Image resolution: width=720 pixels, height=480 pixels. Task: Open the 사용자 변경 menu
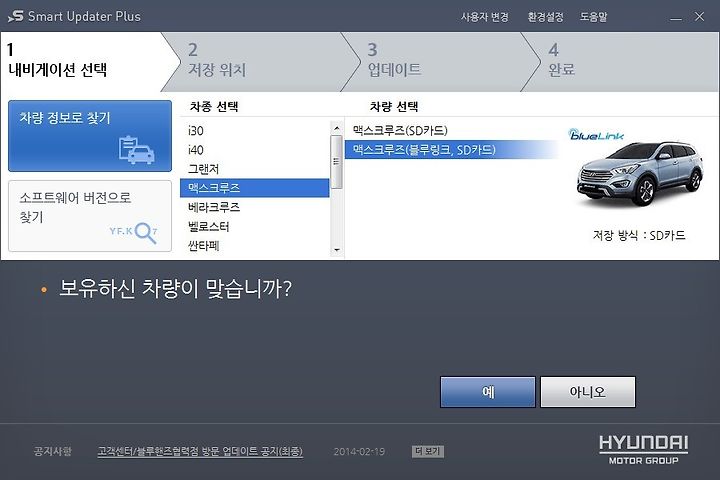pyautogui.click(x=484, y=17)
